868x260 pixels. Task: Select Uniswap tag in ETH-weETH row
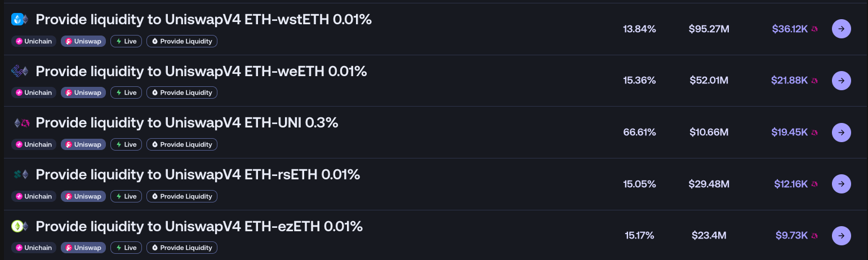click(x=83, y=92)
